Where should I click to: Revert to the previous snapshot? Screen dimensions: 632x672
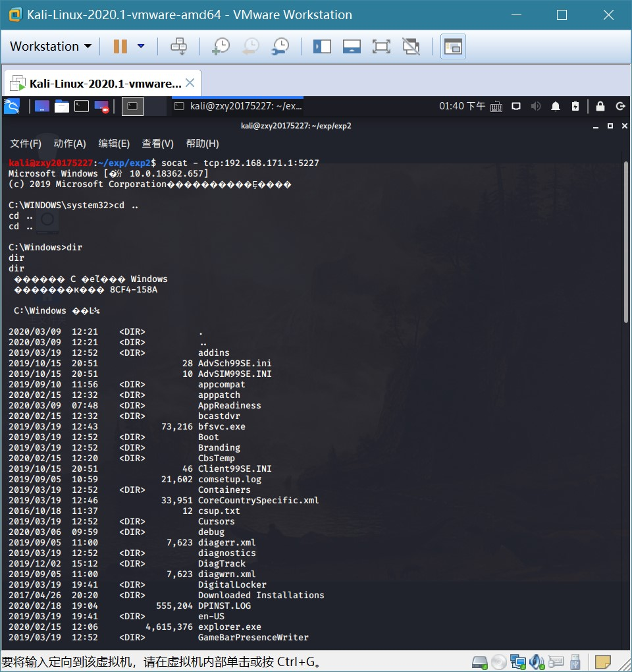tap(251, 46)
